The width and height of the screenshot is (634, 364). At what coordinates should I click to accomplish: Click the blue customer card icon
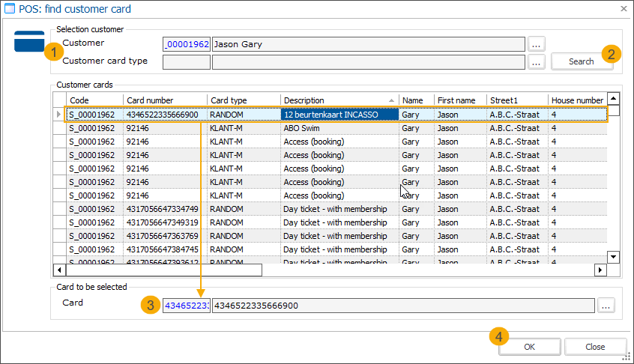coord(29,41)
